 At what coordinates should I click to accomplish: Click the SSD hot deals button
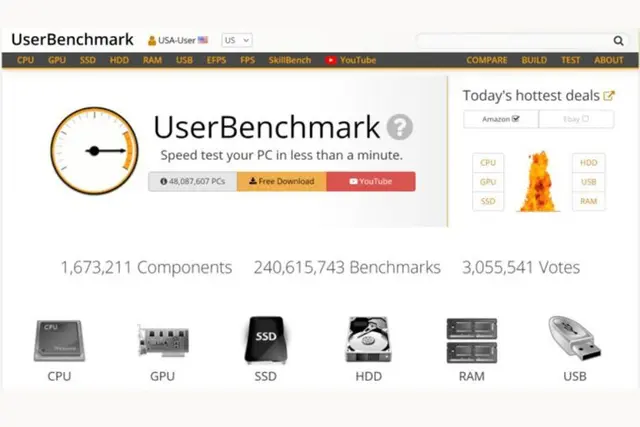[x=488, y=201]
